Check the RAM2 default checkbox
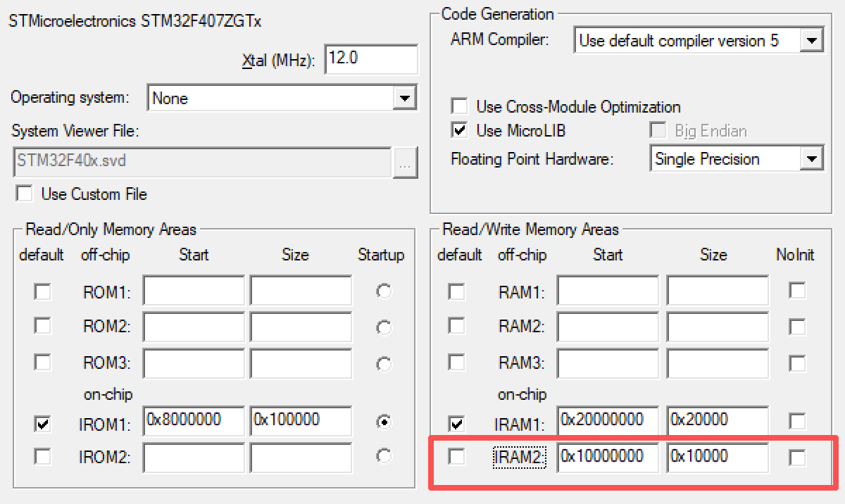The height and width of the screenshot is (504, 845). tap(457, 327)
